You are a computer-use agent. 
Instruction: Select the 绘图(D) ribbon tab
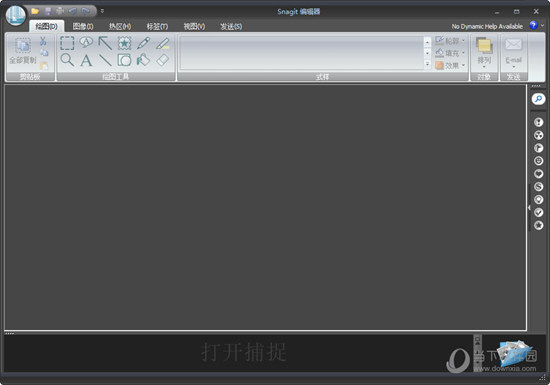click(x=46, y=26)
